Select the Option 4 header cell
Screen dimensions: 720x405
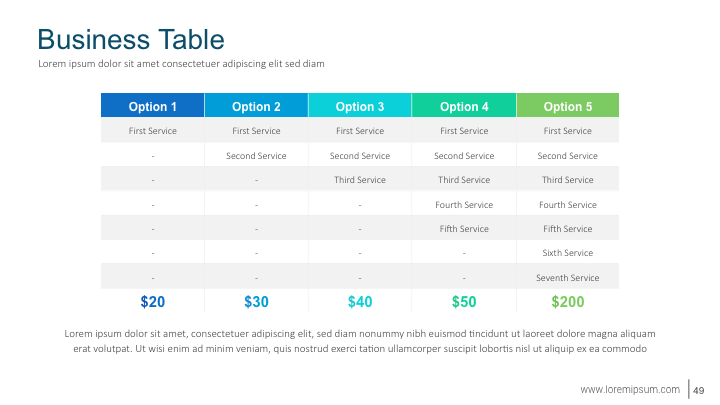tap(464, 107)
